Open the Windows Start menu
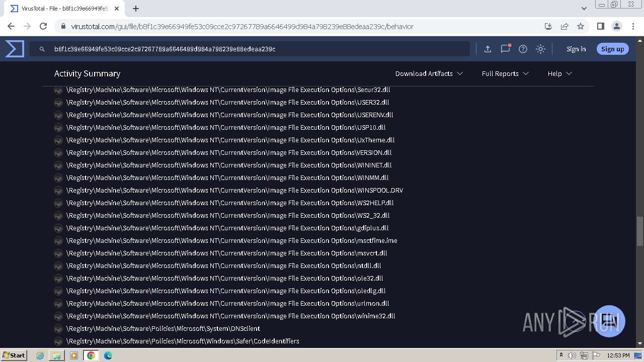 pyautogui.click(x=14, y=355)
